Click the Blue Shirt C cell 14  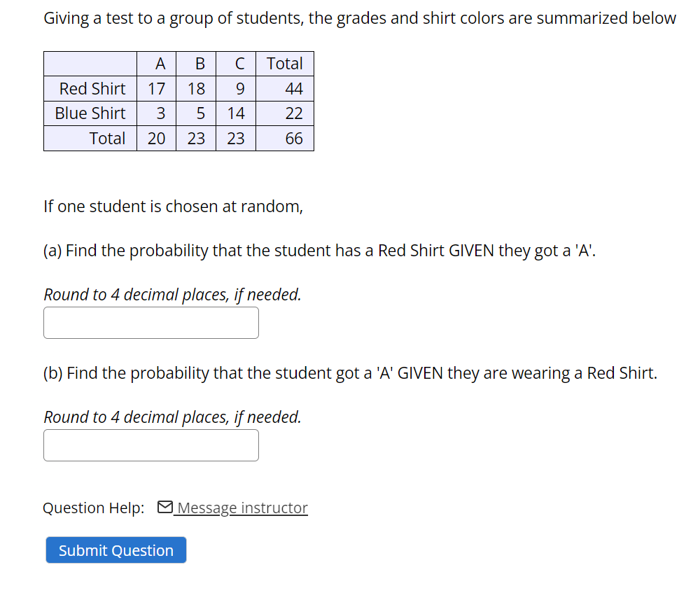pyautogui.click(x=236, y=113)
